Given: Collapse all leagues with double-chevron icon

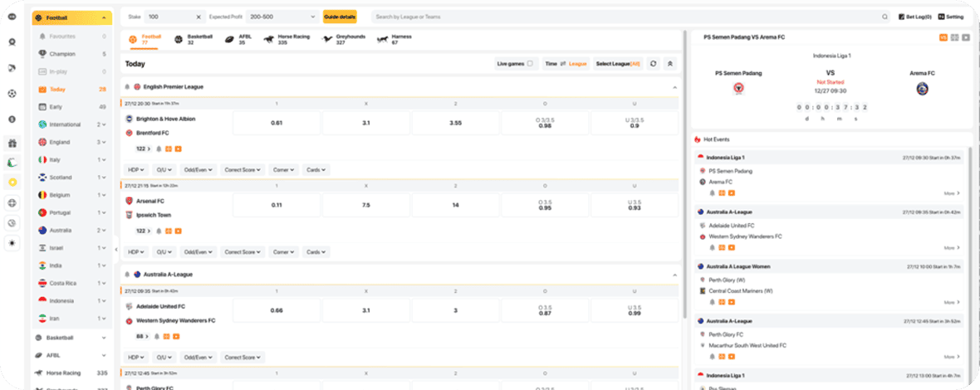Looking at the screenshot, I should (x=670, y=64).
